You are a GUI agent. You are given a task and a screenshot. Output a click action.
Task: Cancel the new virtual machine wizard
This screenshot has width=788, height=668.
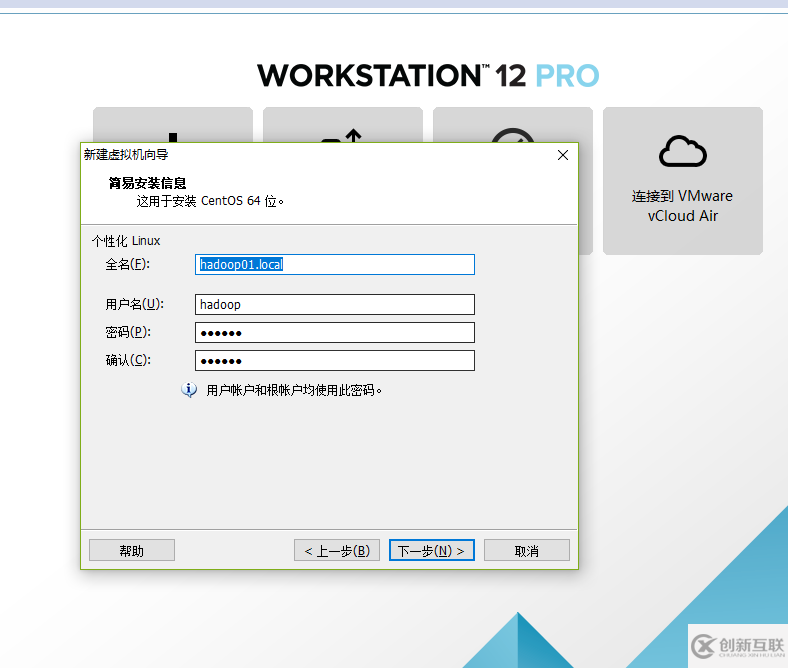(x=527, y=550)
